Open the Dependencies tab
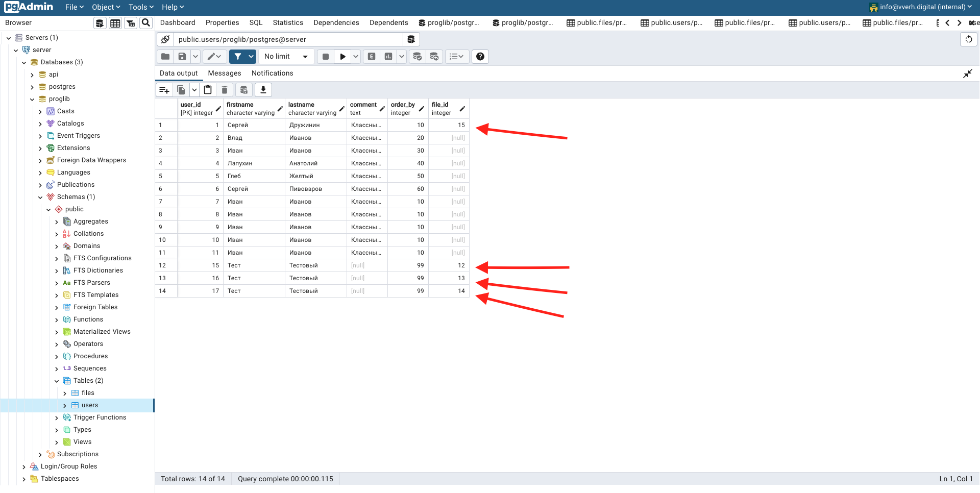 click(x=336, y=23)
